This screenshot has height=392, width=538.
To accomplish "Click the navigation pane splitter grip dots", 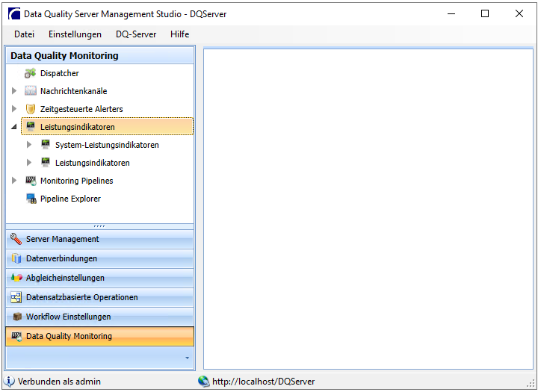I will point(99,226).
